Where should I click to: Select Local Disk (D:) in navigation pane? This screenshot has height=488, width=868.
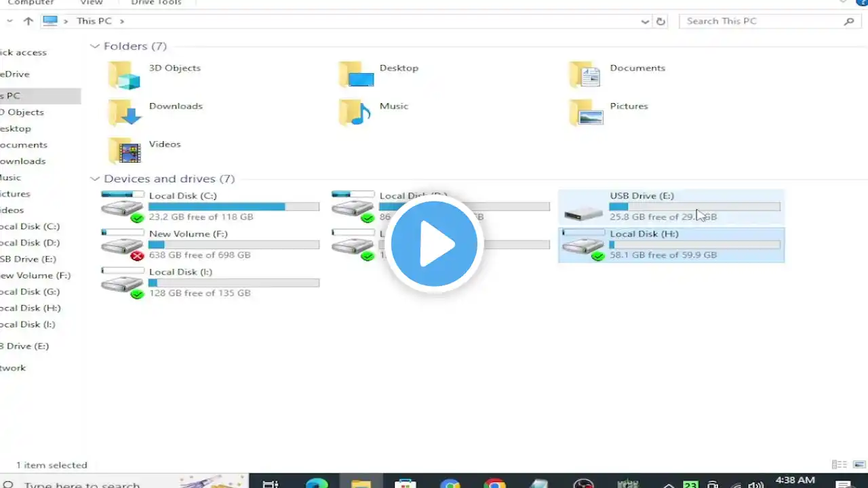(30, 243)
